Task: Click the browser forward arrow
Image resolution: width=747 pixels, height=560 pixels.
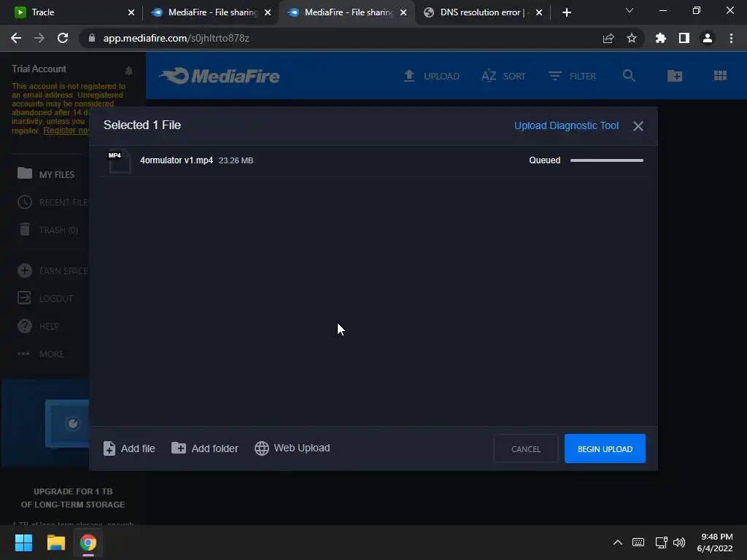Action: pyautogui.click(x=39, y=38)
